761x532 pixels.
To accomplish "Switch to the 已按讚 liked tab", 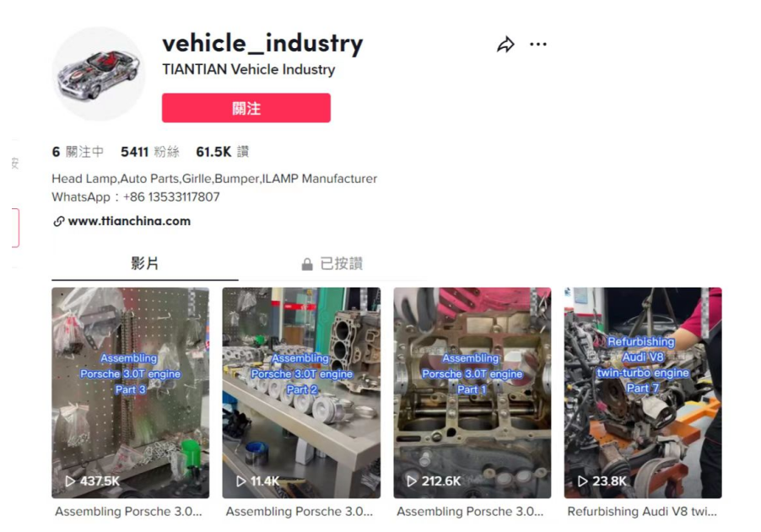I will click(332, 264).
